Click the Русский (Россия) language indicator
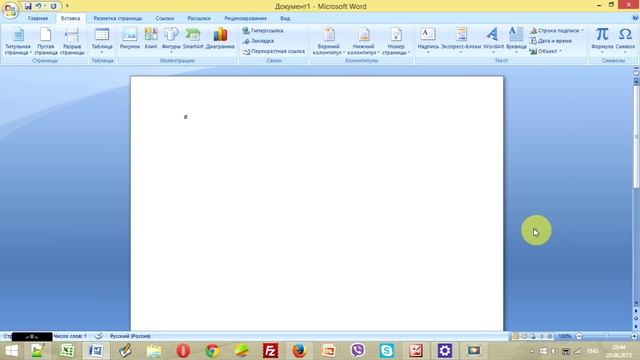The width and height of the screenshot is (640, 360). point(130,336)
